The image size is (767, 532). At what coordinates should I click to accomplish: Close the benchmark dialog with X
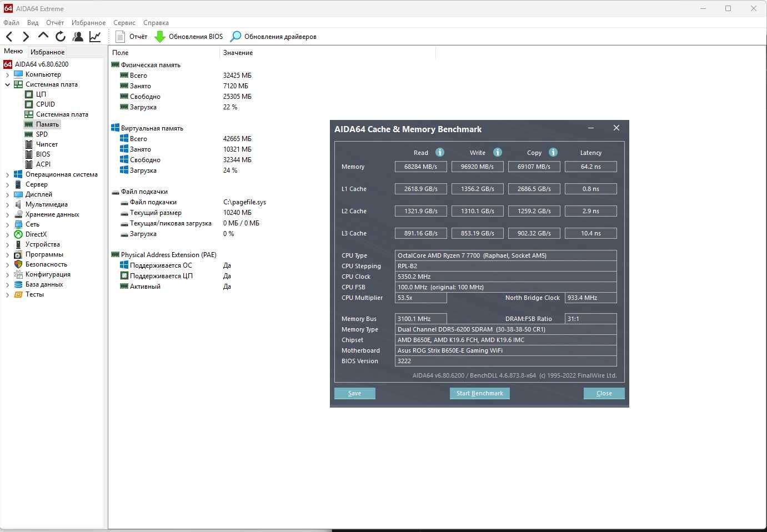[x=616, y=128]
